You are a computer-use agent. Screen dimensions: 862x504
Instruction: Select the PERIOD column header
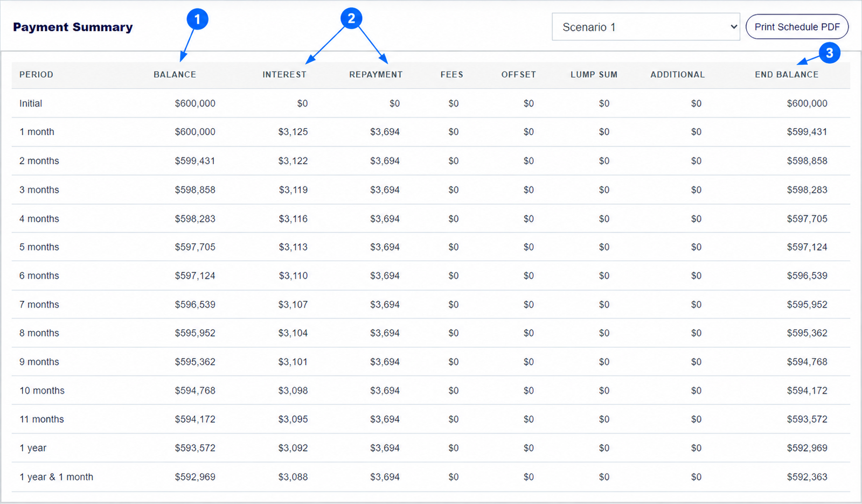36,74
